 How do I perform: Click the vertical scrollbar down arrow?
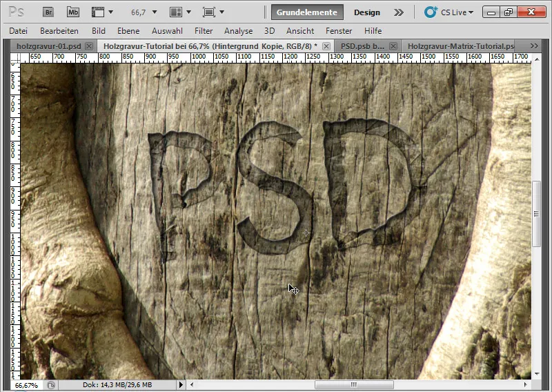tap(537, 373)
